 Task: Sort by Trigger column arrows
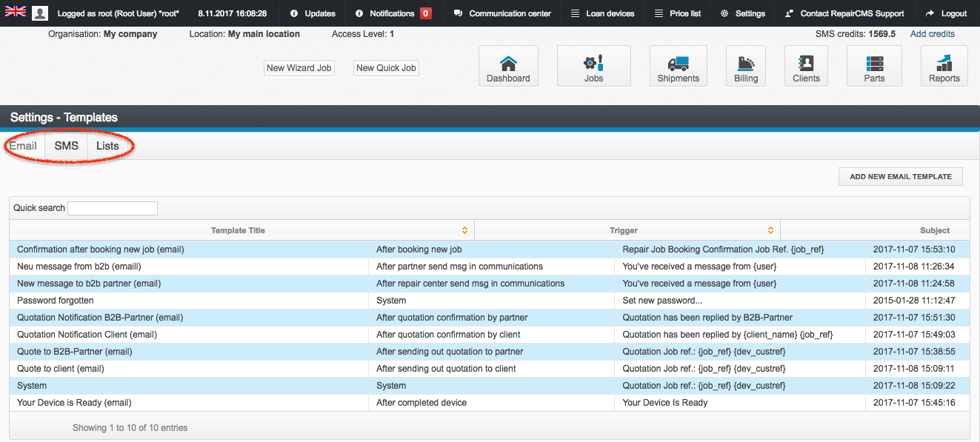[770, 230]
